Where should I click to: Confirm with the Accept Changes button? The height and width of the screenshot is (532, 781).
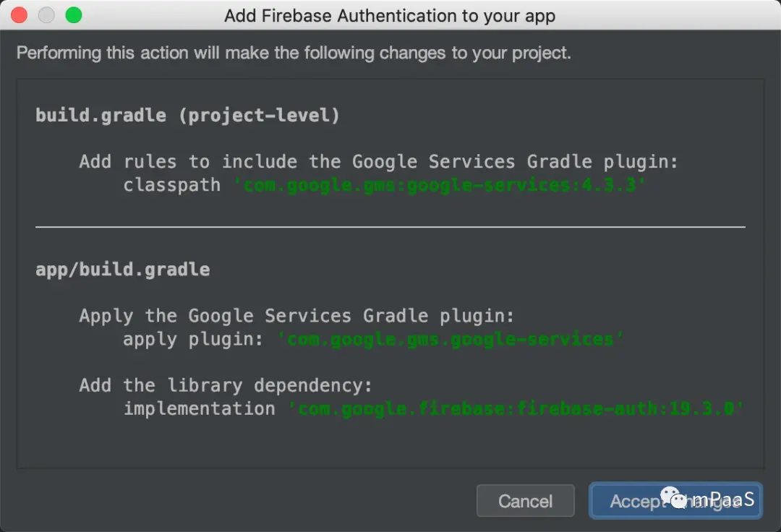(x=675, y=501)
